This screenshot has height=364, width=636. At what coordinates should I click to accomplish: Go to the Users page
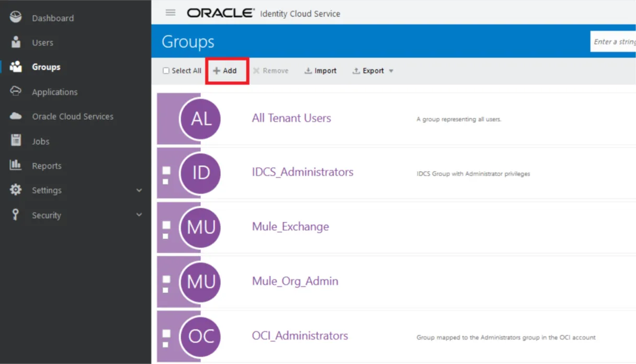[x=42, y=42]
